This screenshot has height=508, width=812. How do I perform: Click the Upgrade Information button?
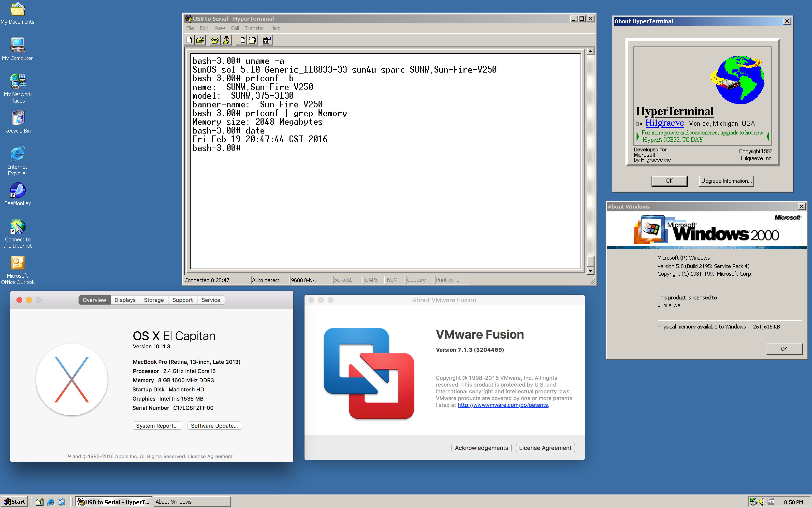(x=726, y=181)
